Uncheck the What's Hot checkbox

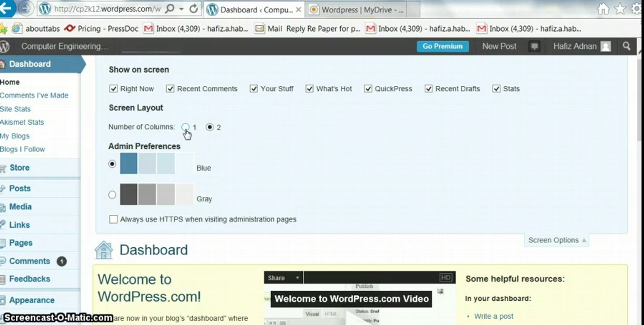[309, 88]
